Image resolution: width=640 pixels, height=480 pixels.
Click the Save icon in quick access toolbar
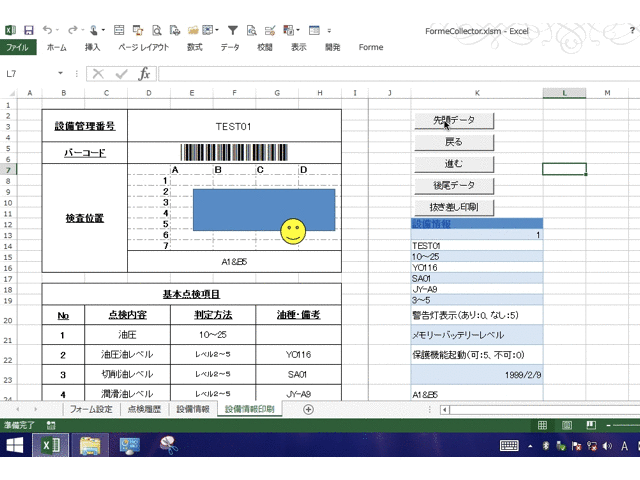pos(28,30)
